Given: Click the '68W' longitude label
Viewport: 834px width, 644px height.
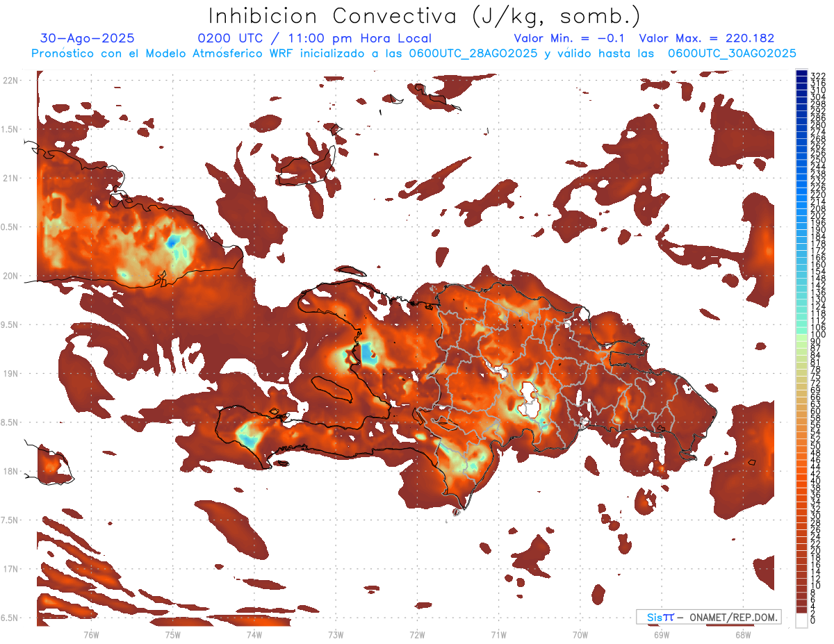Looking at the screenshot, I should pos(743,634).
